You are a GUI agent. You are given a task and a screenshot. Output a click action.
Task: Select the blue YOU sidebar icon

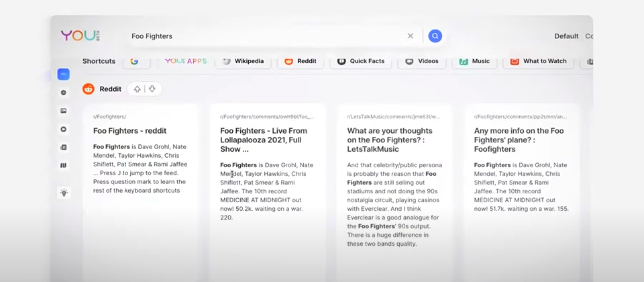point(63,74)
